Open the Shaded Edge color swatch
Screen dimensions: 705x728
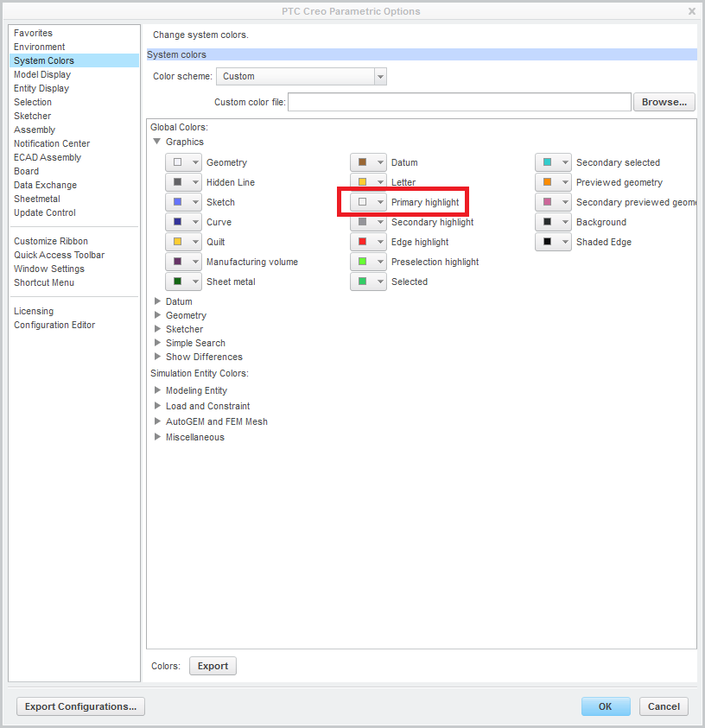click(553, 242)
